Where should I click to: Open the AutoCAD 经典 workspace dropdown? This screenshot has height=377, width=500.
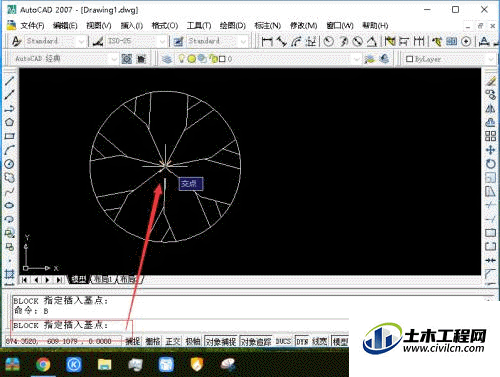[x=114, y=59]
